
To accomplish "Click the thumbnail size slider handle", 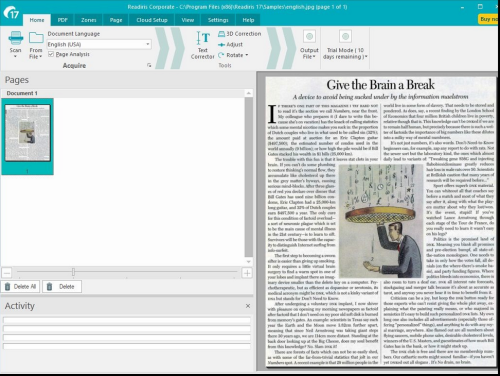I will (x=73, y=272).
